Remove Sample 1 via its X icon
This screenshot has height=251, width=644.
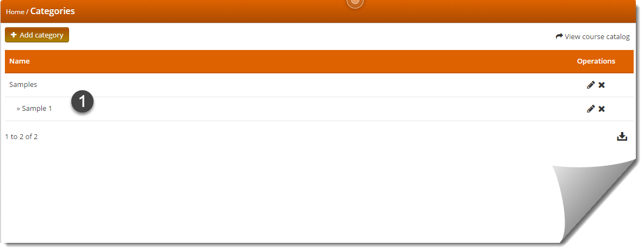[602, 109]
